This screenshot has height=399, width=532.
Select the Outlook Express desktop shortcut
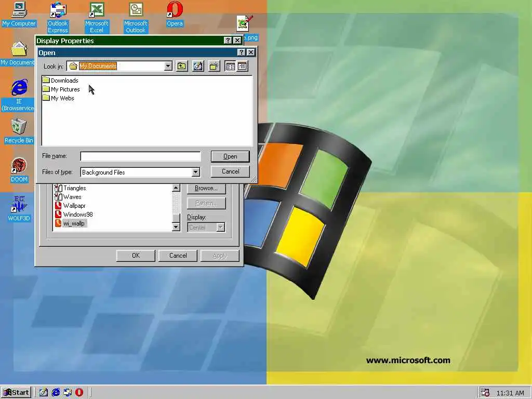(58, 17)
